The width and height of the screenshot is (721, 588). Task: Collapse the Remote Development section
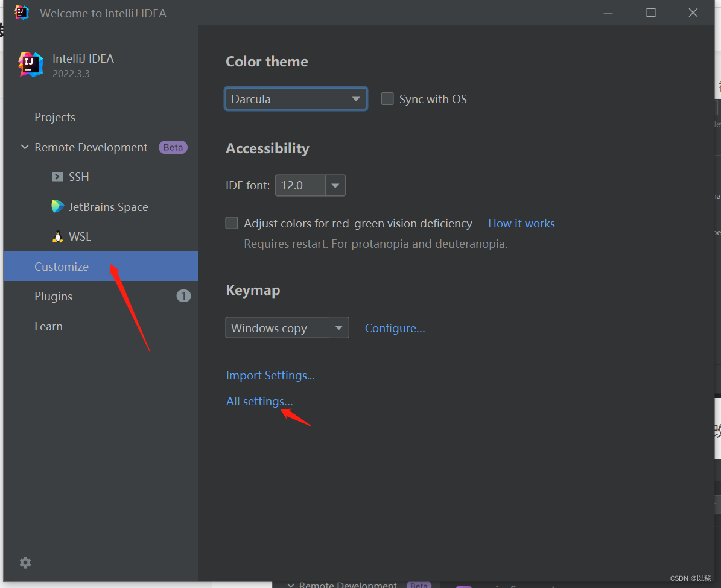pyautogui.click(x=25, y=147)
